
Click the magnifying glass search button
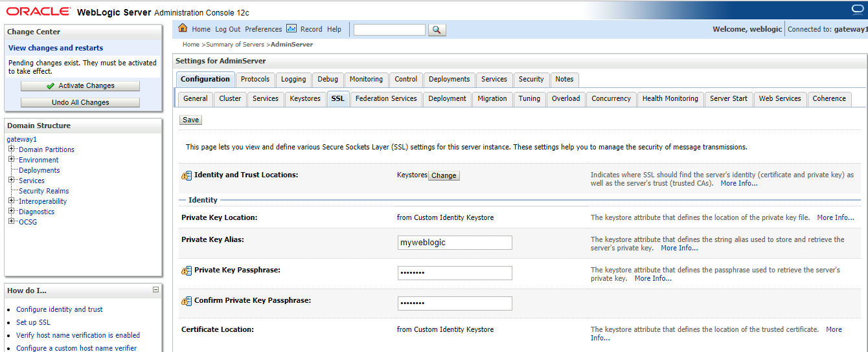(x=437, y=30)
